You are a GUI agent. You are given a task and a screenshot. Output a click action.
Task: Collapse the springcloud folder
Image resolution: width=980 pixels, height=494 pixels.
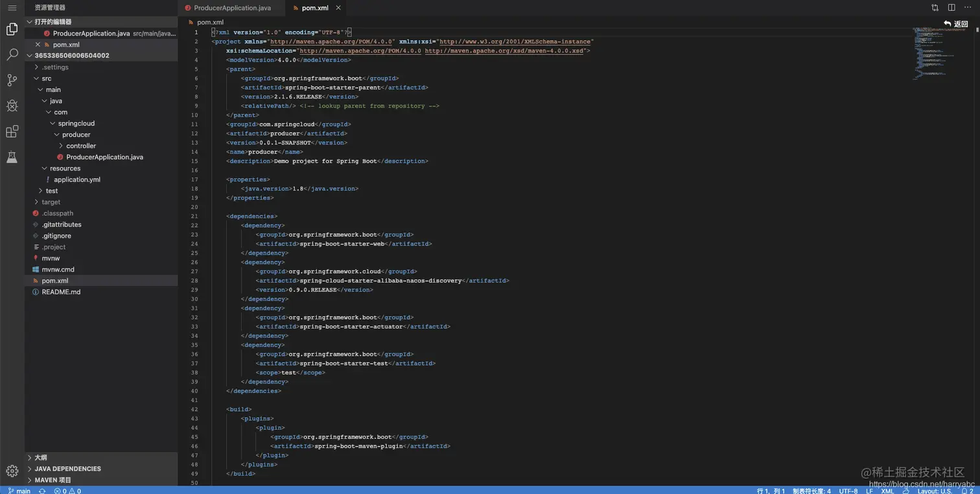pos(101,123)
